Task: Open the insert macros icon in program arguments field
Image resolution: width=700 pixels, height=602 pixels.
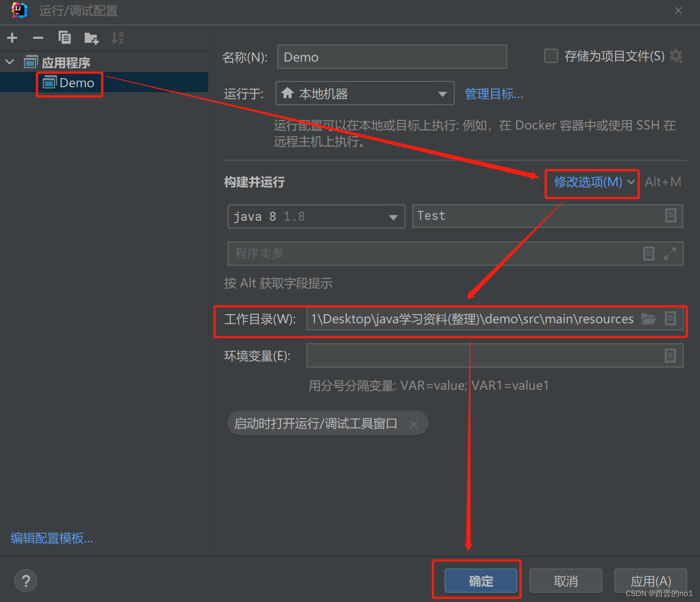Action: click(649, 254)
